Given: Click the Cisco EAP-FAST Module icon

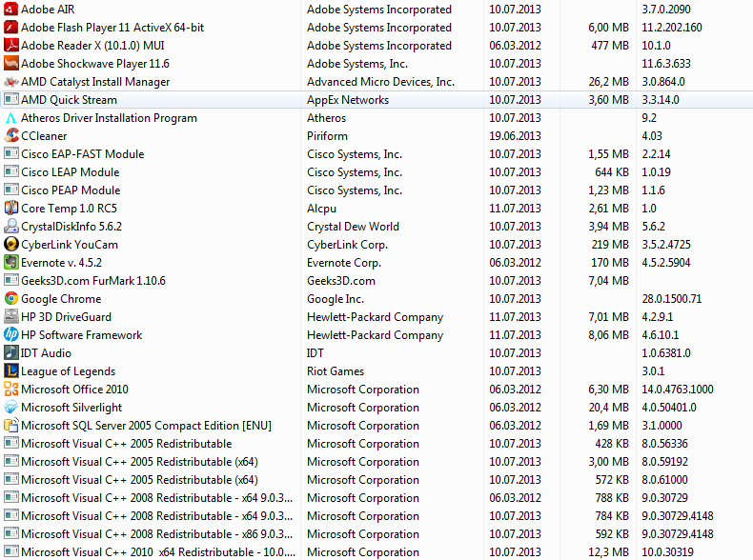Looking at the screenshot, I should [x=11, y=154].
